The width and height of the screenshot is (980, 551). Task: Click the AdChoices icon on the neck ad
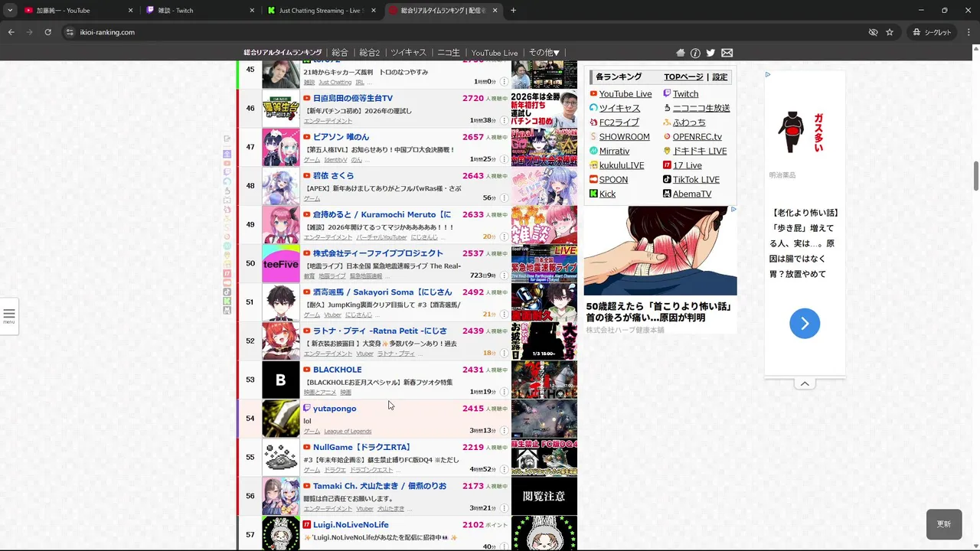tap(733, 209)
